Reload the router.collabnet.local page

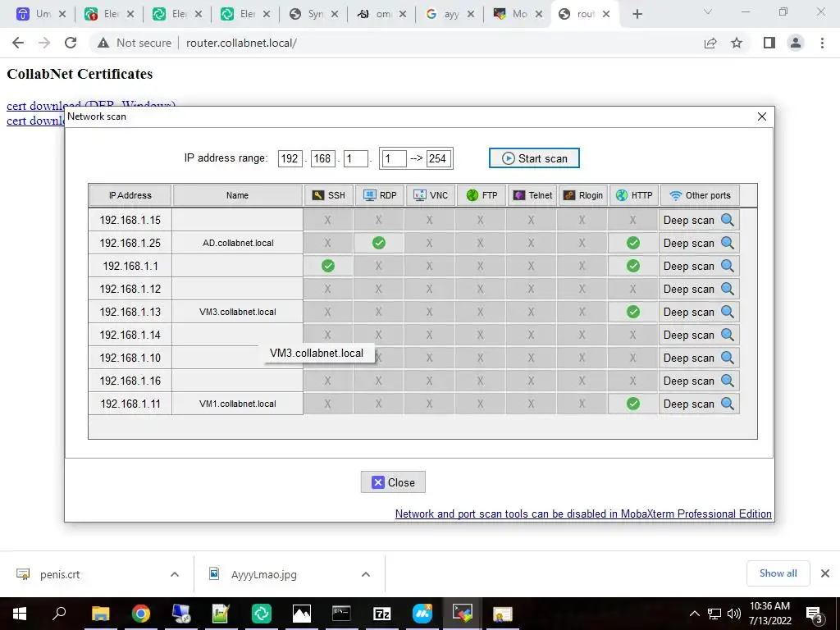(71, 43)
